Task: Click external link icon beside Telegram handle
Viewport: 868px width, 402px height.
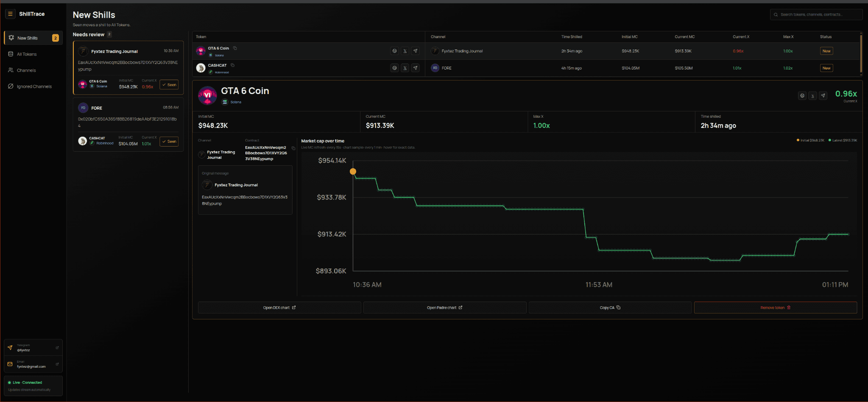Action: point(57,348)
